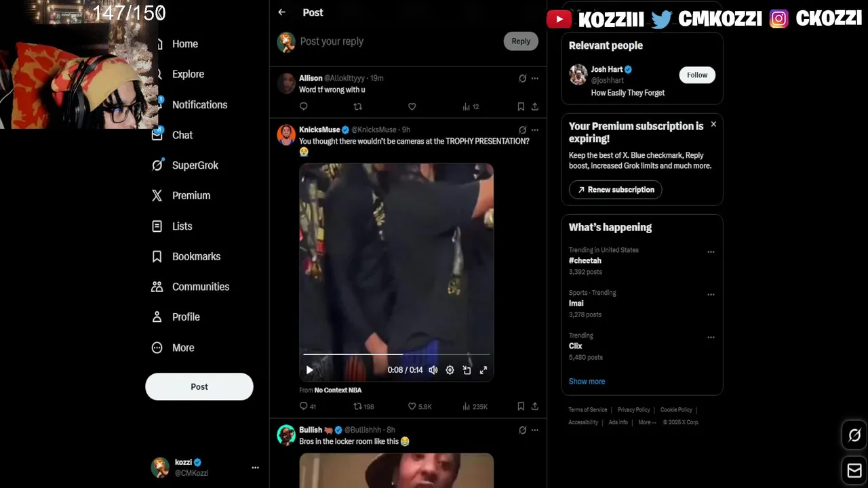The height and width of the screenshot is (488, 868).
Task: Open more options for the #cheetah trend
Action: coord(711,251)
